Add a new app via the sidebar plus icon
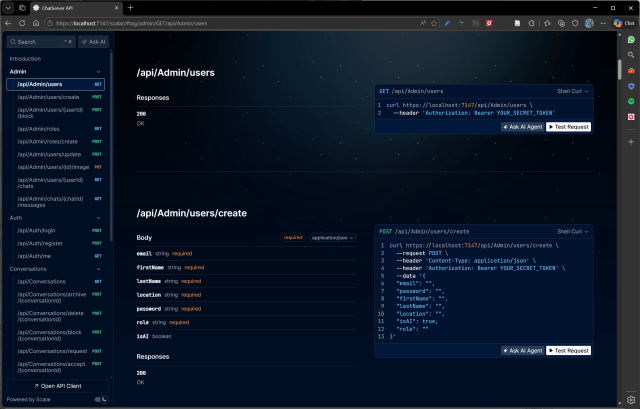The image size is (640, 409). coord(631,142)
